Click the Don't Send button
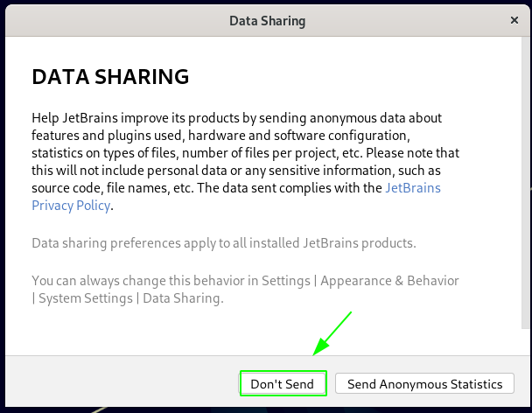This screenshot has width=532, height=413. tap(283, 383)
